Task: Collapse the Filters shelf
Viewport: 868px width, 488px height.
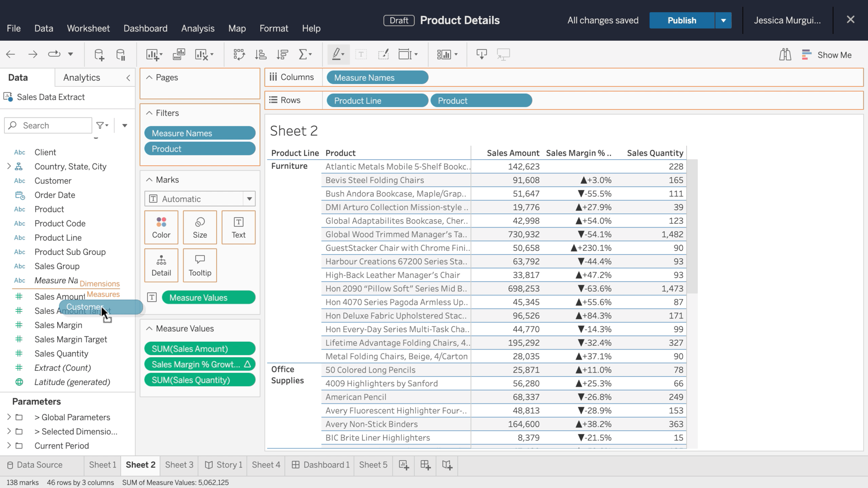Action: 149,113
